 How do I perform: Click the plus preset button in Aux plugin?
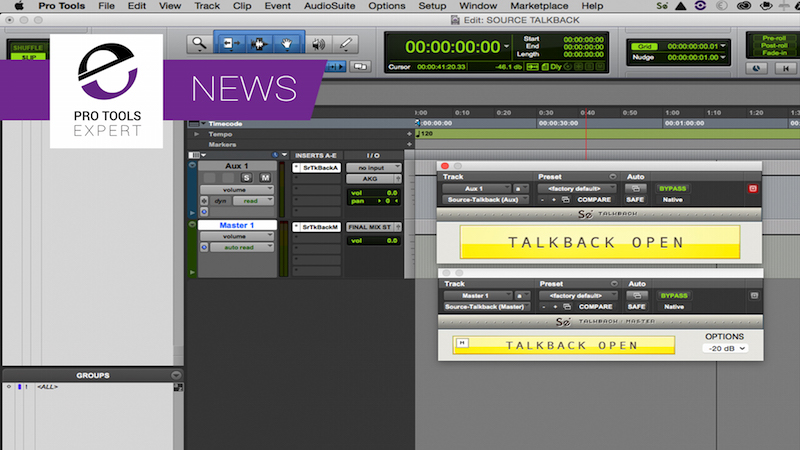click(554, 200)
